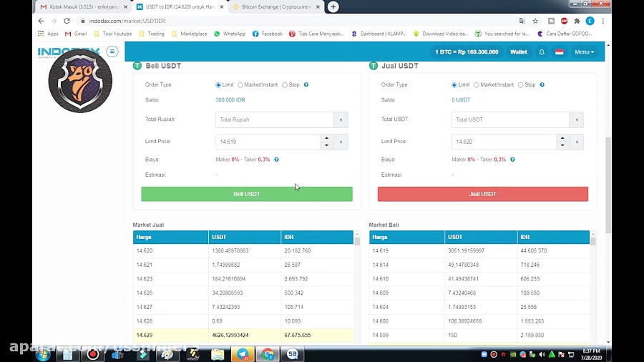Viewport: 644px width, 362px height.
Task: Select Limit order type for Jual USDT
Action: (454, 85)
